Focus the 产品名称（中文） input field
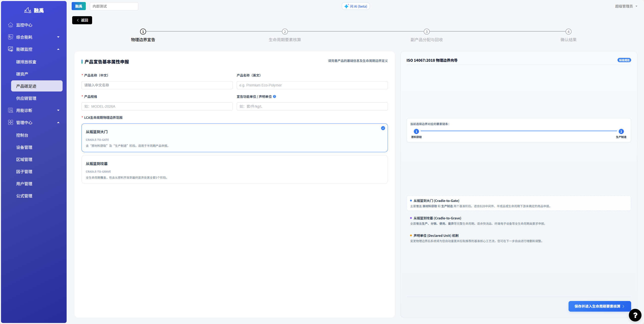 157,85
